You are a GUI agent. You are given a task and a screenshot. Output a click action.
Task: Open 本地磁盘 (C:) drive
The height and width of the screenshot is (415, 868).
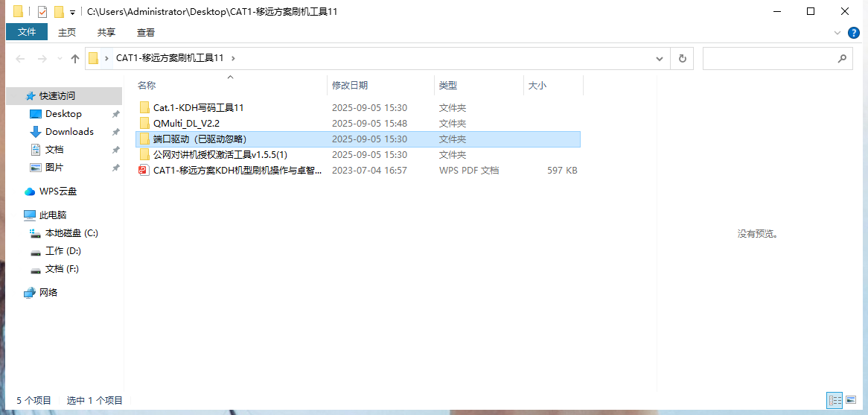71,232
